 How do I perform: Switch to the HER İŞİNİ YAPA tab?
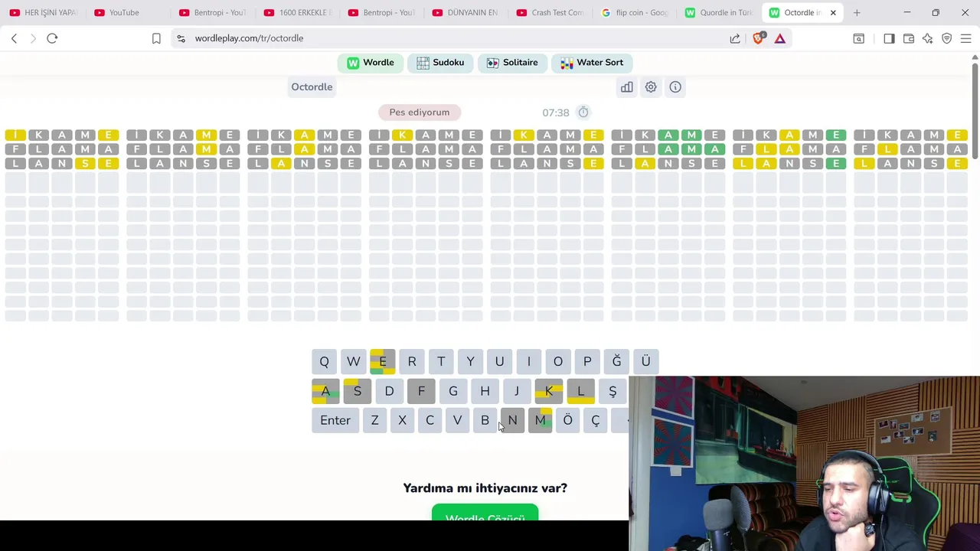(44, 12)
